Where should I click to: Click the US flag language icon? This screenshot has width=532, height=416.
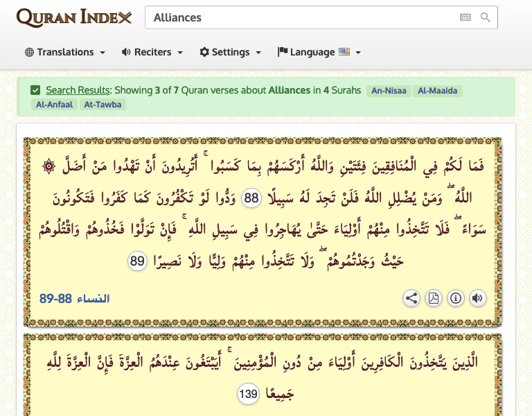coord(344,51)
